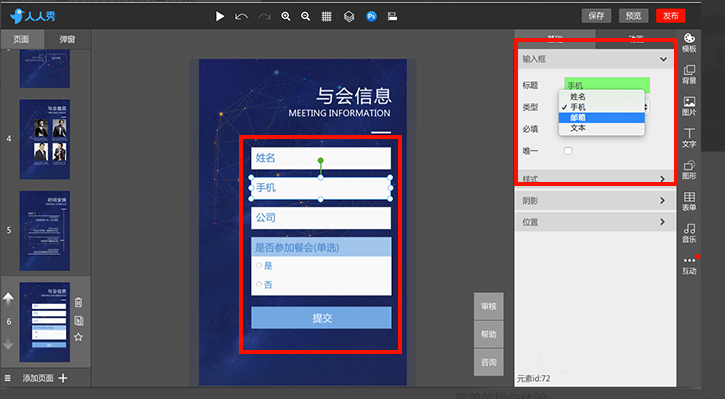Click the 审核 review button
The image size is (725, 399).
pos(489,306)
